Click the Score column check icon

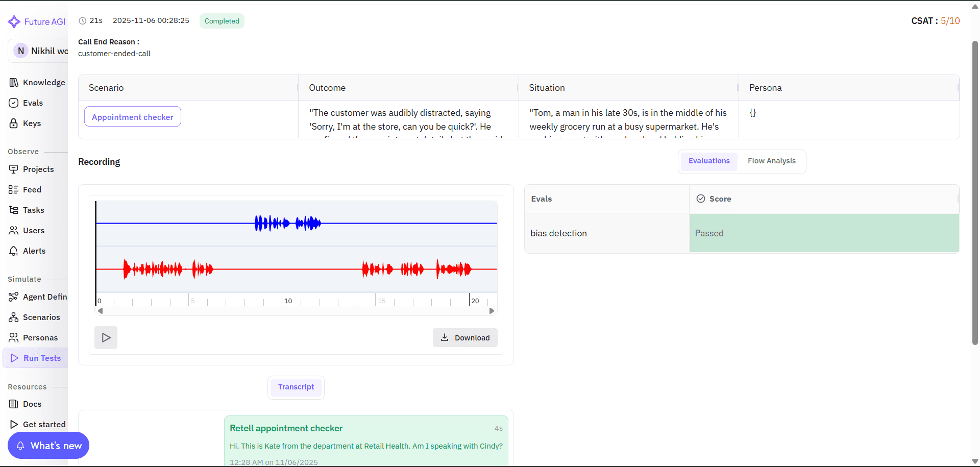pos(701,199)
